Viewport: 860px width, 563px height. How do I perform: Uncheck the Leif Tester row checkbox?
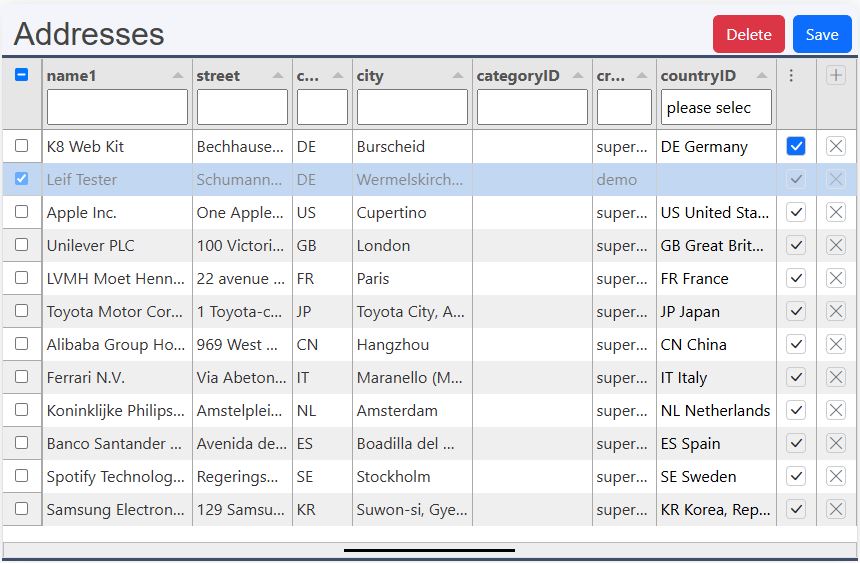click(21, 178)
